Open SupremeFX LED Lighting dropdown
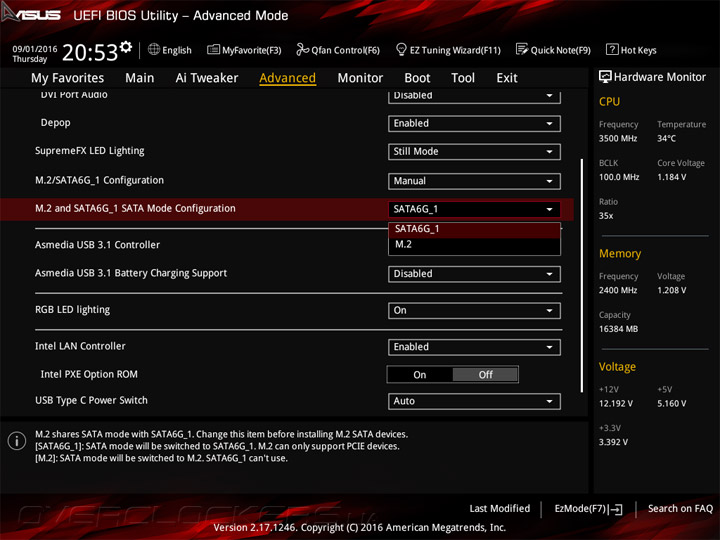720x540 pixels. click(x=474, y=152)
